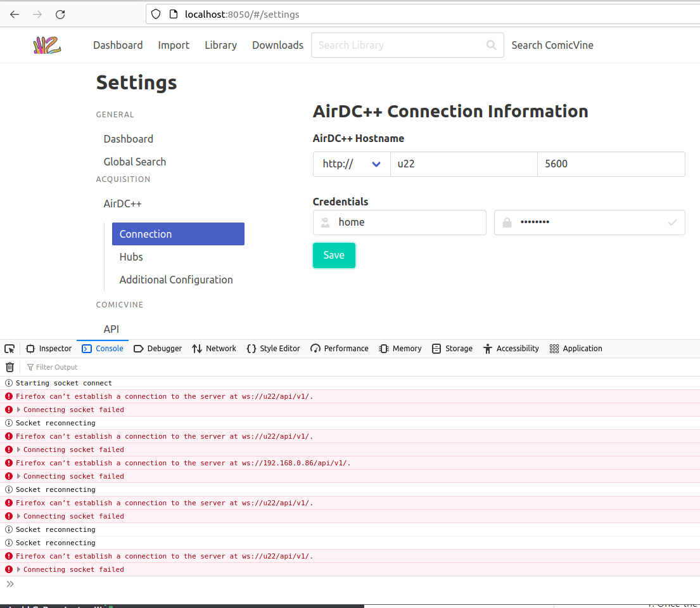This screenshot has width=700, height=608.
Task: Click the ws://192.168.0.86/api/v1/ error message
Action: click(x=183, y=463)
